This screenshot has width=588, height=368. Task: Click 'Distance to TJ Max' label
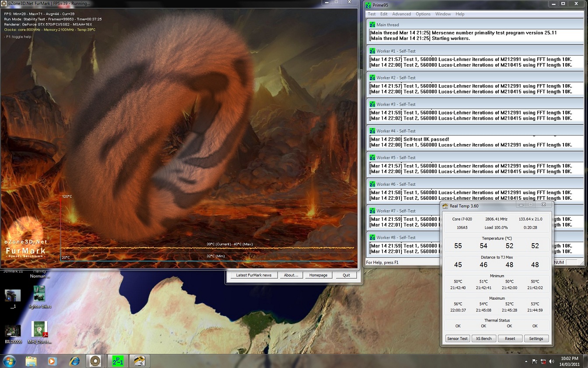coord(497,257)
